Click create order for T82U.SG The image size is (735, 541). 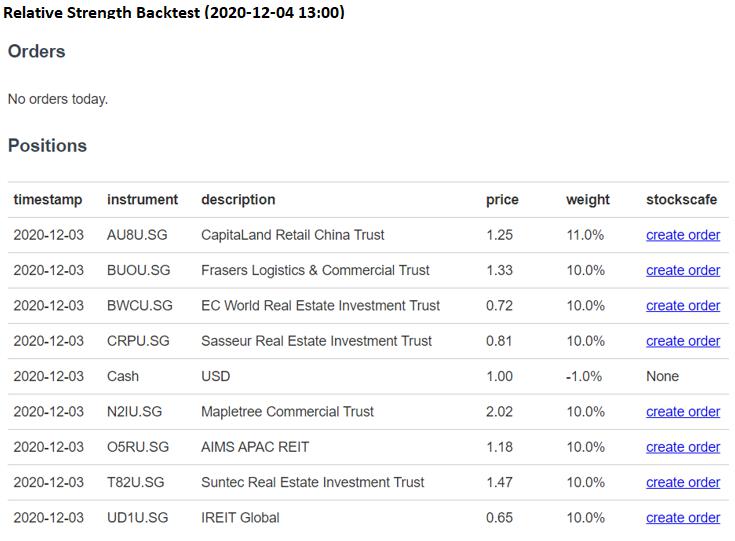tap(682, 482)
